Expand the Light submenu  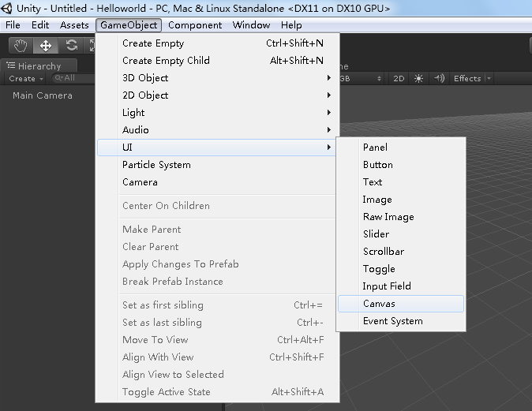216,113
